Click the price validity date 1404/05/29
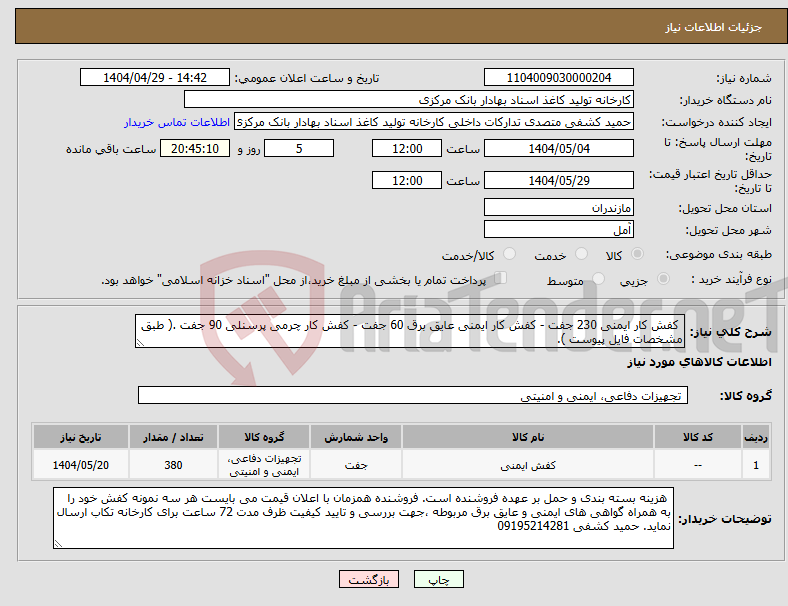This screenshot has width=788, height=606. click(x=559, y=180)
